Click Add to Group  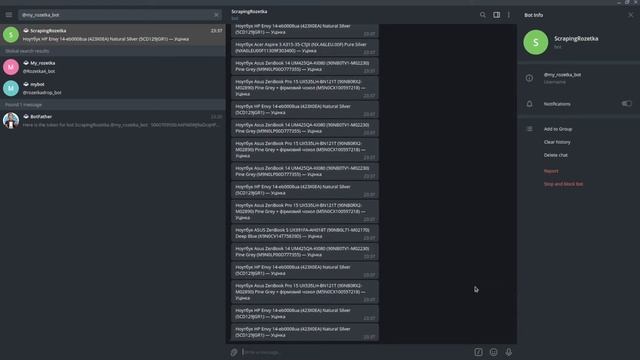coord(558,129)
